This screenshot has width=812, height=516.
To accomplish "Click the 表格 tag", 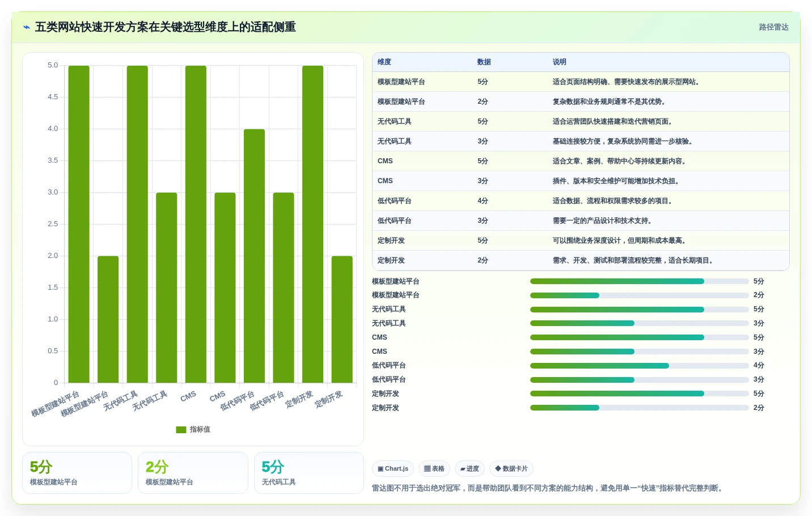I will pyautogui.click(x=434, y=469).
